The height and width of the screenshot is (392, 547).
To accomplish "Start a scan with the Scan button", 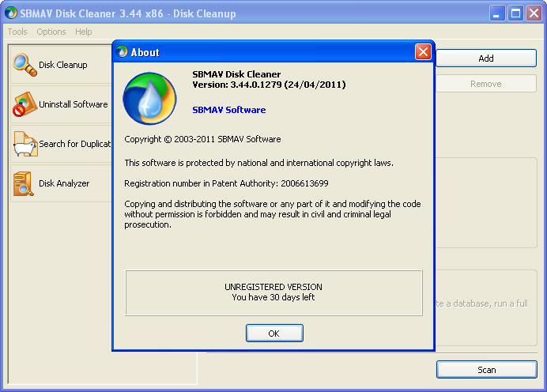I will [x=487, y=370].
